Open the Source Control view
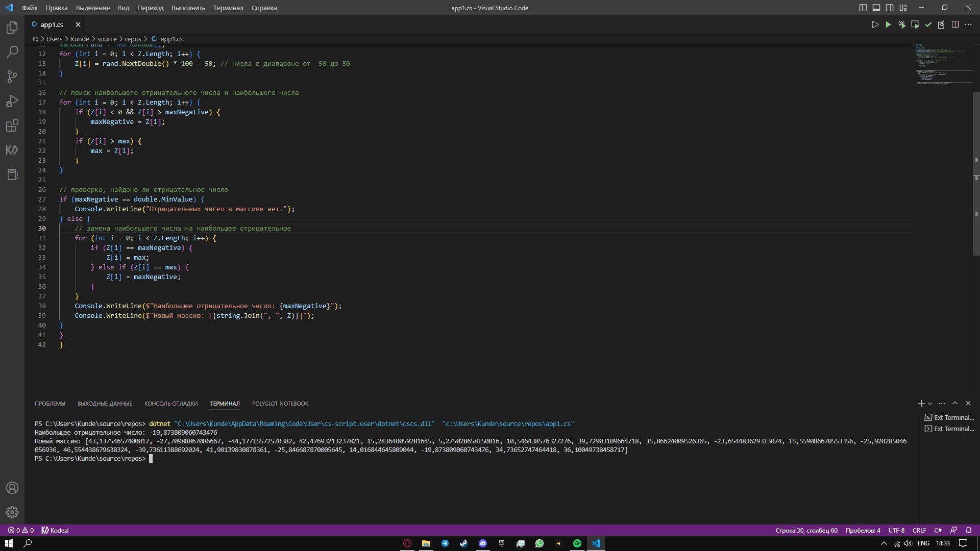 12,77
